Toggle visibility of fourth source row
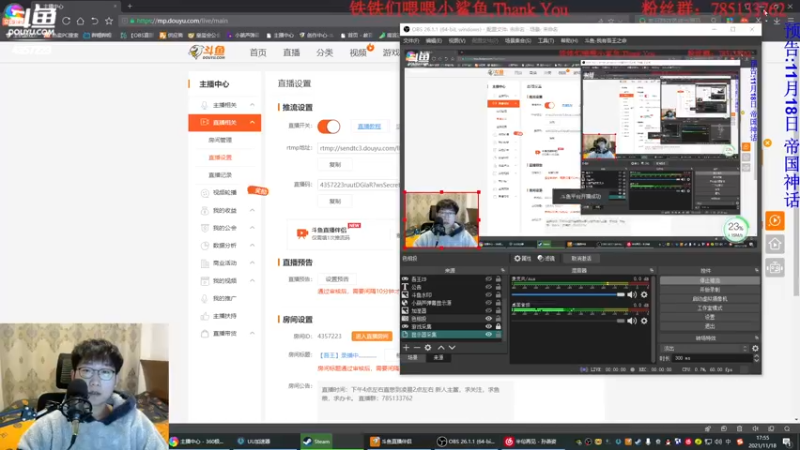800x450 pixels. coord(488,303)
